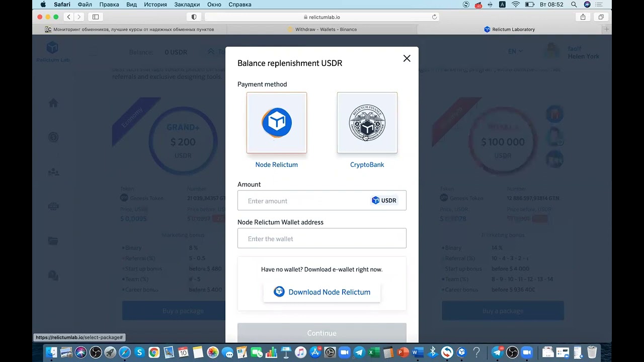Open Notification Center list icon
644x362 pixels.
click(599, 5)
